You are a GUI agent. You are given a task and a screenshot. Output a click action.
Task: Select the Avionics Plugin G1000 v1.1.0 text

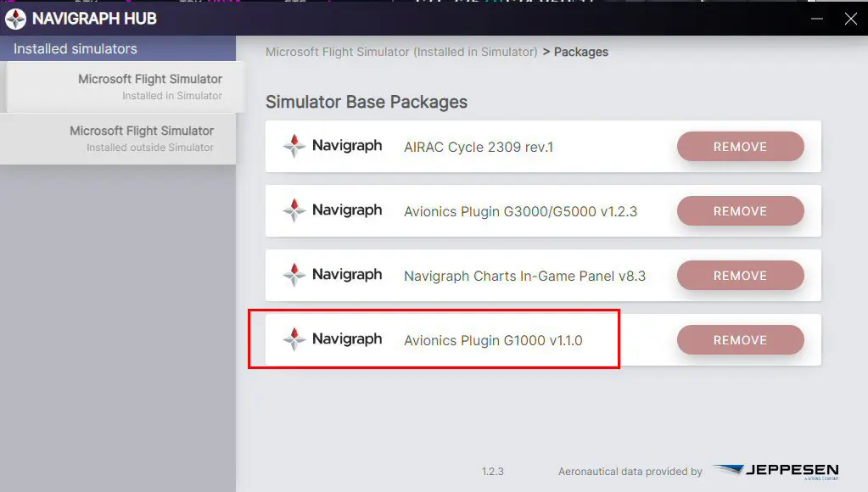pyautogui.click(x=493, y=340)
